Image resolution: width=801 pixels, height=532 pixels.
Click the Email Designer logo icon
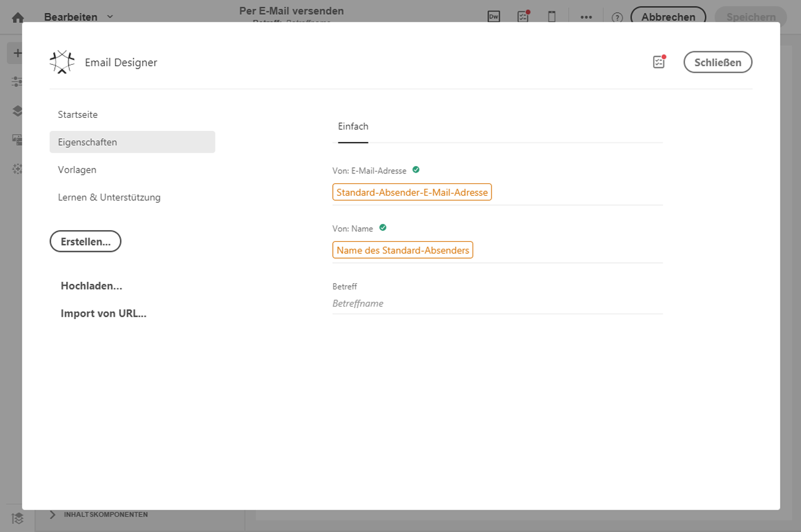[x=62, y=62]
